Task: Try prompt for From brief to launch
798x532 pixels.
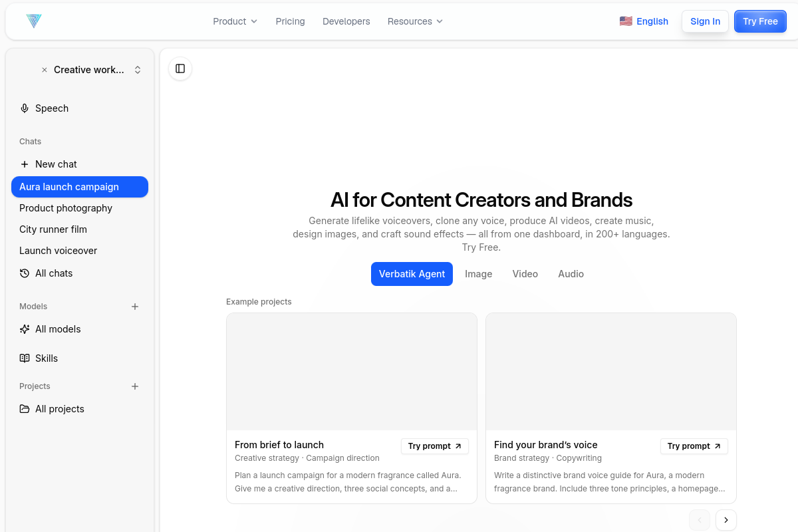Action: pos(435,446)
